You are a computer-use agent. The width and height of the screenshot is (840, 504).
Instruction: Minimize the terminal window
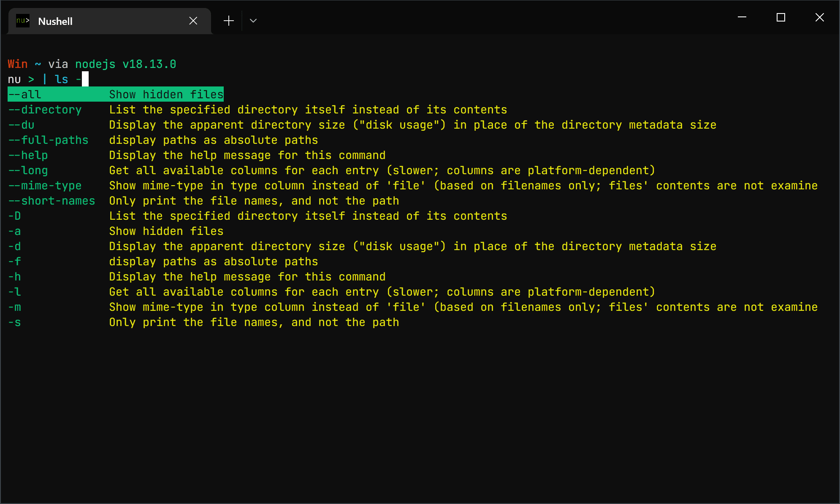742,17
